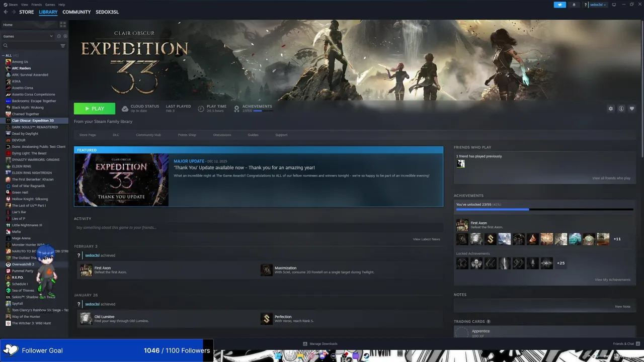Viewport: 644px width, 362px height.
Task: Go back with the navigation arrow
Action: click(6, 12)
